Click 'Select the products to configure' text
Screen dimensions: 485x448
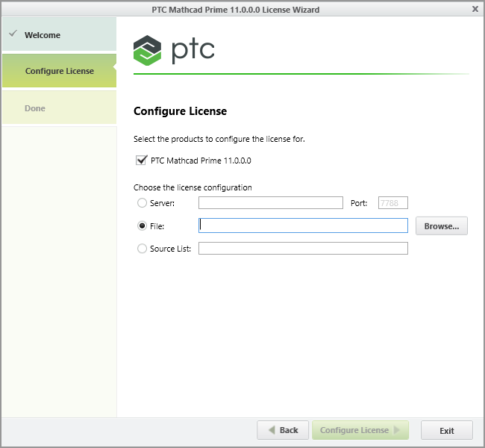(219, 139)
